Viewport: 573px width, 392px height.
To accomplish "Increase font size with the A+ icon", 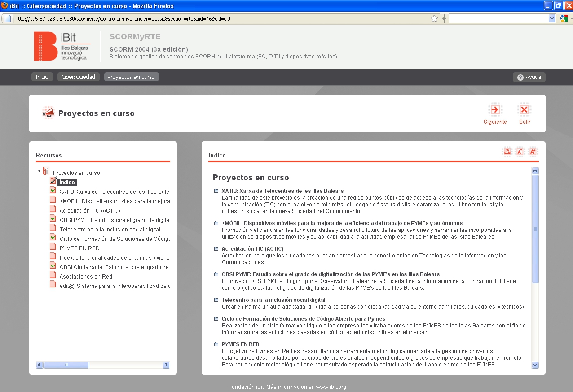I will click(x=533, y=152).
